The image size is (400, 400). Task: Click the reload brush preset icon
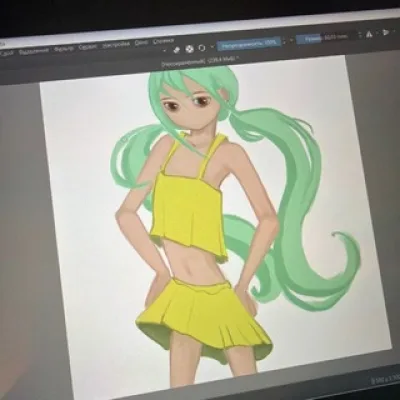tap(202, 48)
